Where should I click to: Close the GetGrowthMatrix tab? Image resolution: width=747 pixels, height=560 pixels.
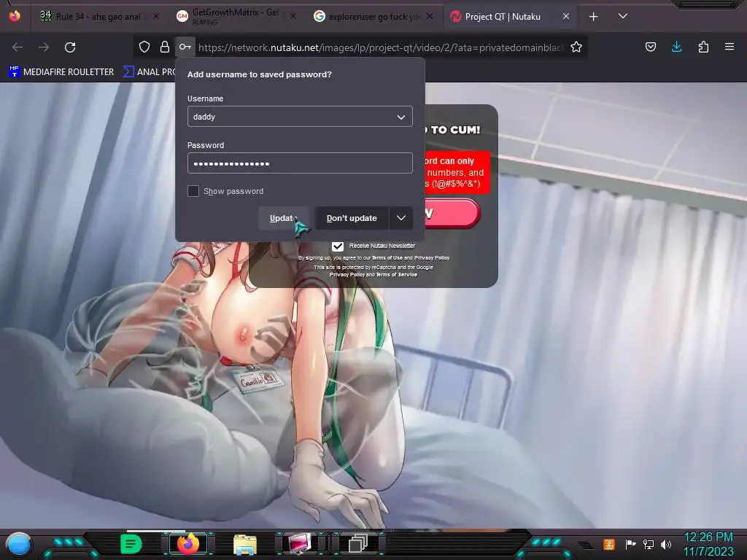click(293, 16)
